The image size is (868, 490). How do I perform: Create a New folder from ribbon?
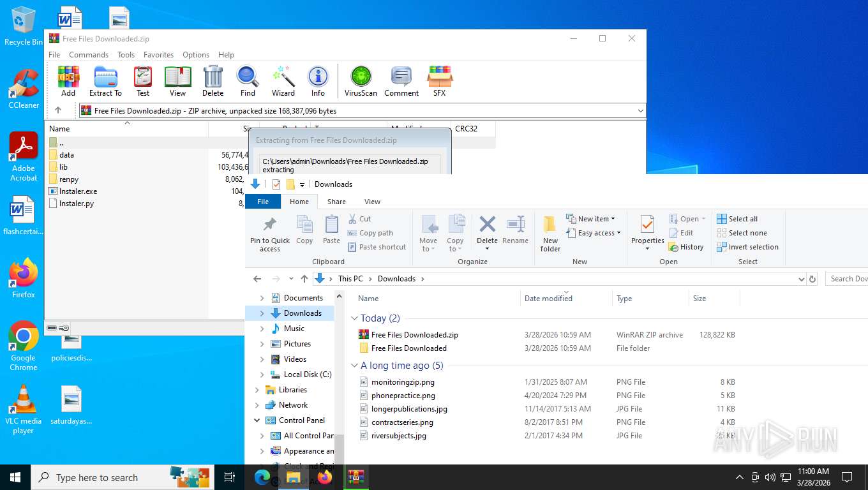point(550,234)
